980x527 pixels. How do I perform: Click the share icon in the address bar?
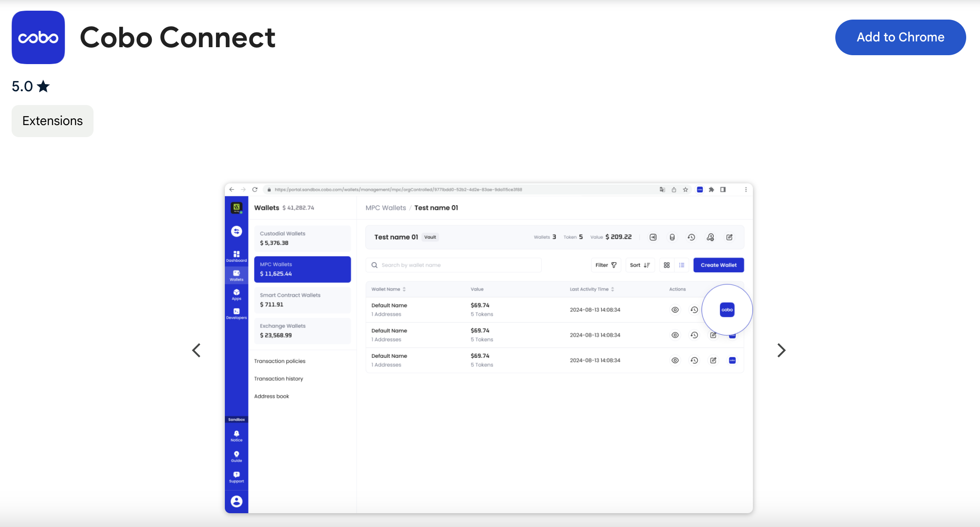pos(674,190)
